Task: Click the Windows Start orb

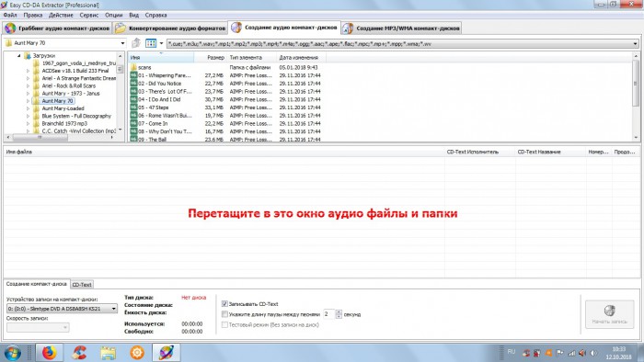Action: [12, 353]
